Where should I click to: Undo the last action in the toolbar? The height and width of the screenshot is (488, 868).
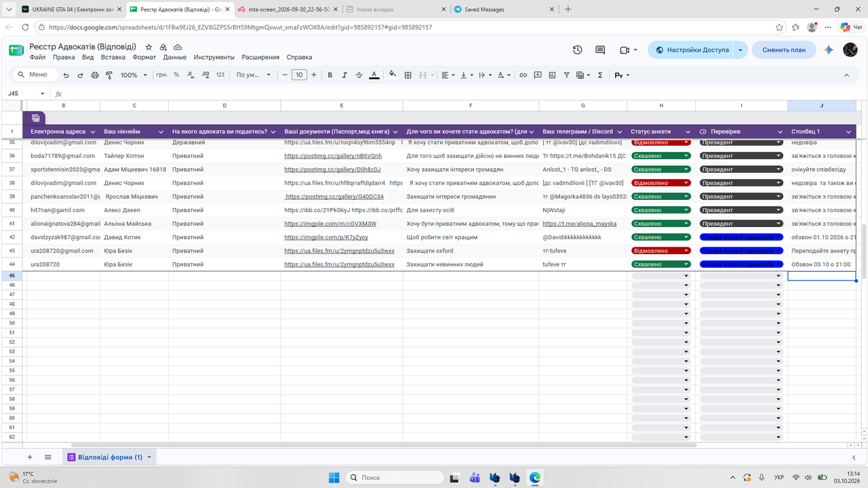point(66,75)
